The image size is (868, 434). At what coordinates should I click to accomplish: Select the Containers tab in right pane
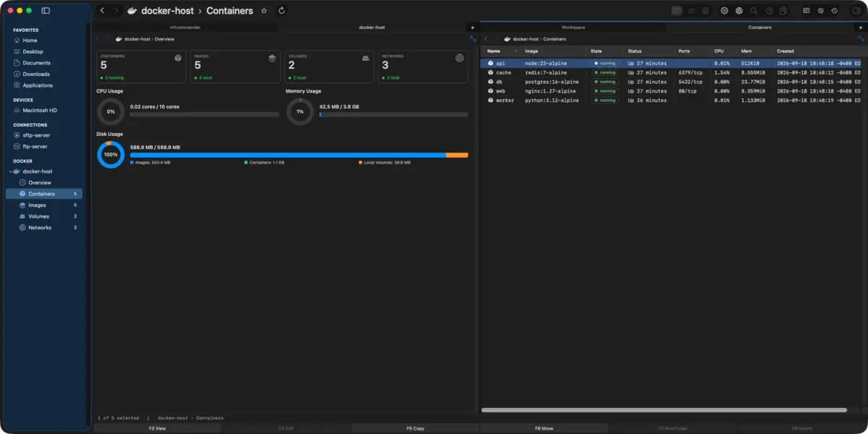click(759, 27)
